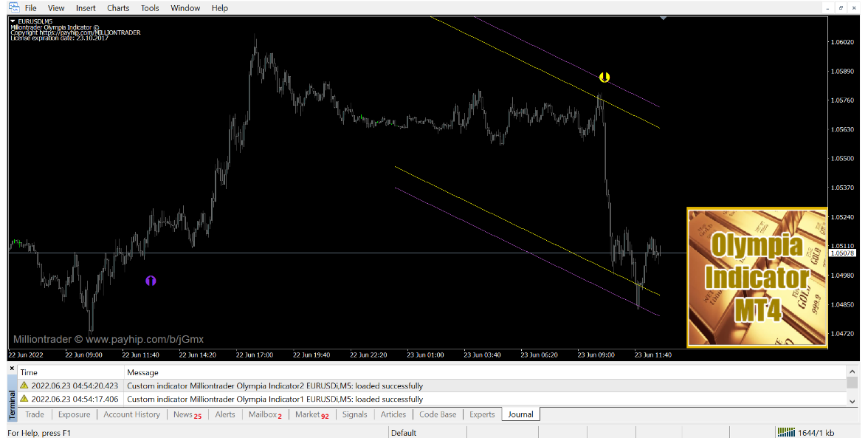Select the journal entry for Olympia Indicator1 loaded
868x438 pixels.
point(432,400)
